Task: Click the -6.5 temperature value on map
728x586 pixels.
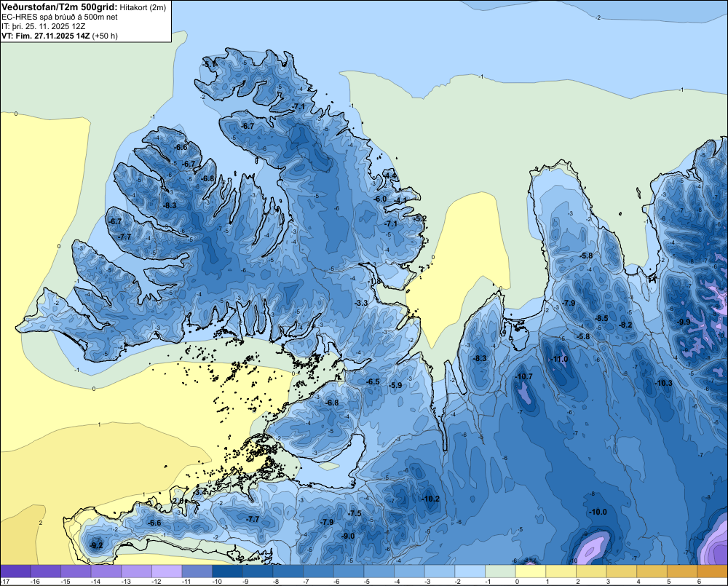Action: (x=373, y=381)
